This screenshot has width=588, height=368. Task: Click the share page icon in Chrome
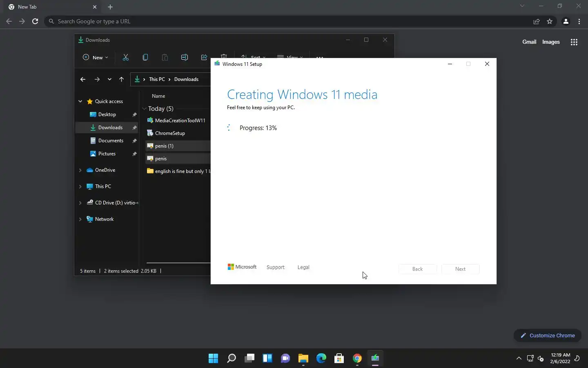point(537,21)
